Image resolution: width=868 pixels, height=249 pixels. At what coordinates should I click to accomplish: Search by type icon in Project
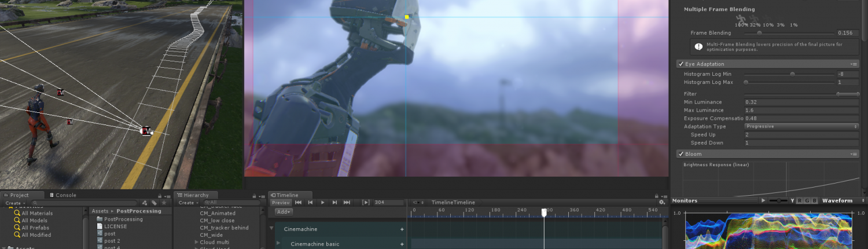click(x=145, y=203)
